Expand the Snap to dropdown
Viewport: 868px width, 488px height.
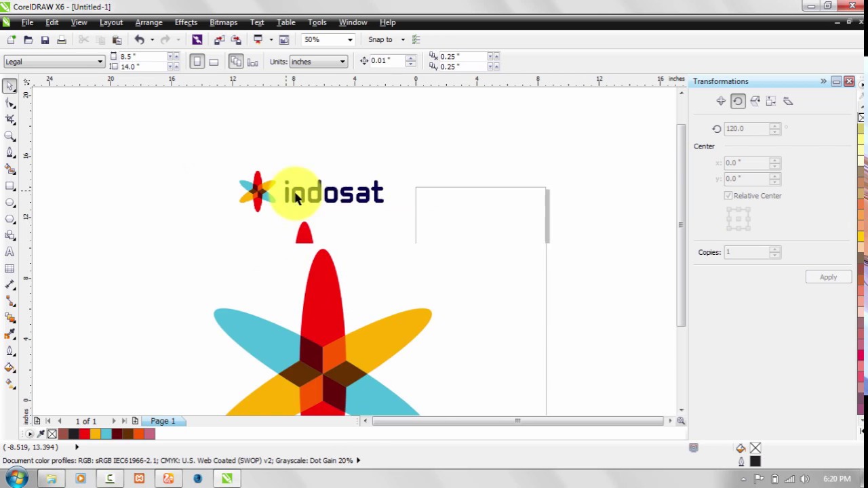pos(402,40)
